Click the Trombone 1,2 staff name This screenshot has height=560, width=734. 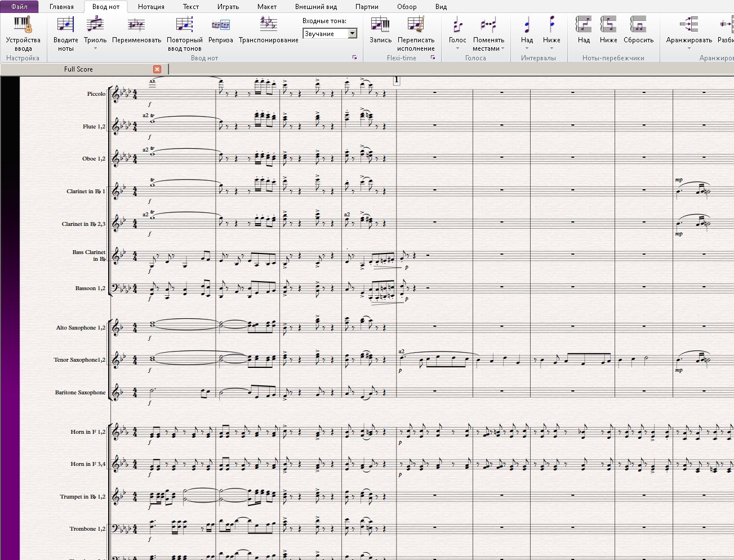coord(87,529)
